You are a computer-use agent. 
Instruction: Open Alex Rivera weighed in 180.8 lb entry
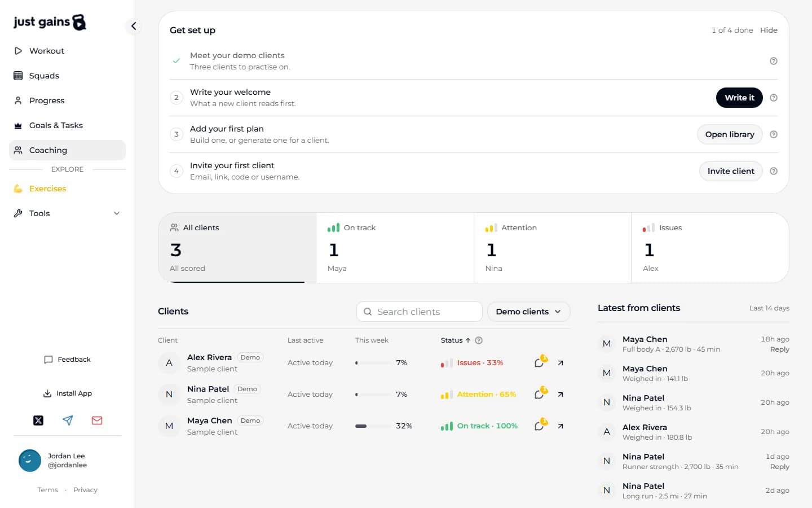(x=694, y=432)
